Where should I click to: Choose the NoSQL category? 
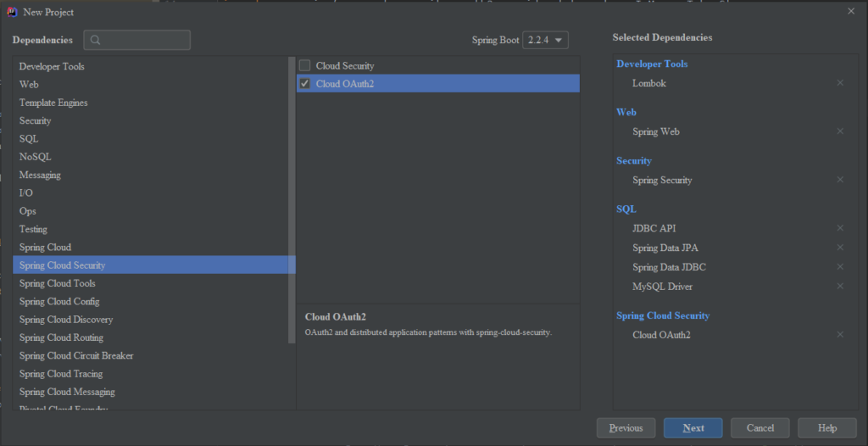coord(154,157)
